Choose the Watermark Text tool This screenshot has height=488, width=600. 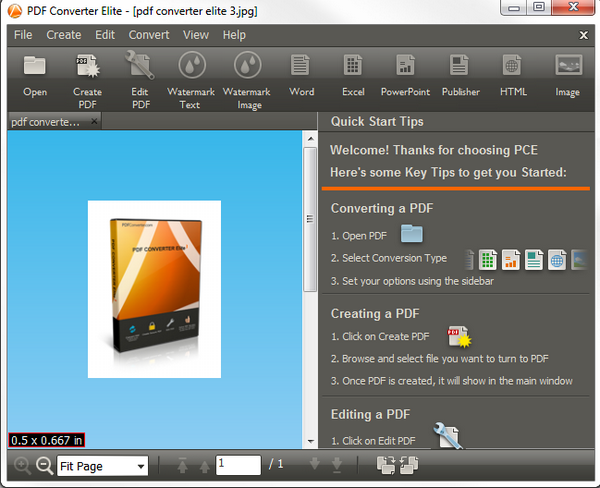192,65
